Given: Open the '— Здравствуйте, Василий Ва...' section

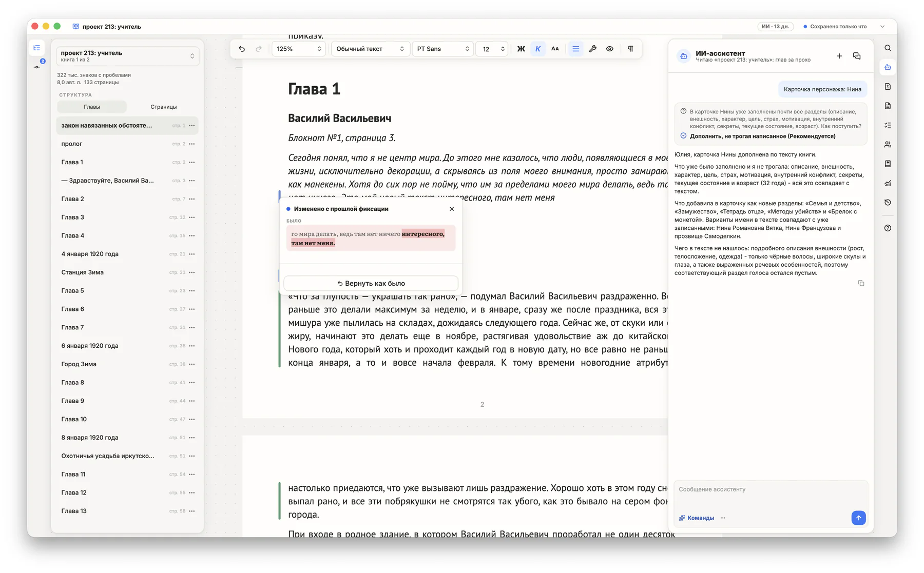Looking at the screenshot, I should tap(127, 181).
